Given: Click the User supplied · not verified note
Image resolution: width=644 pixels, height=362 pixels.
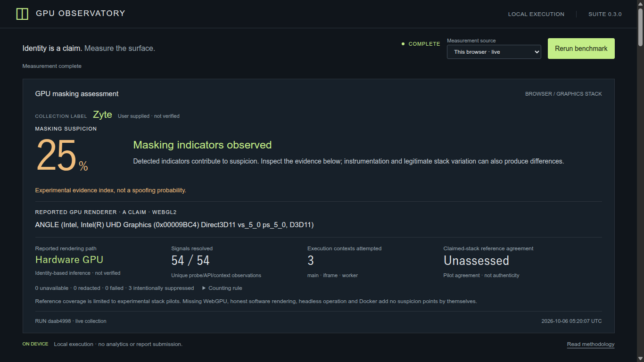Looking at the screenshot, I should click(149, 116).
